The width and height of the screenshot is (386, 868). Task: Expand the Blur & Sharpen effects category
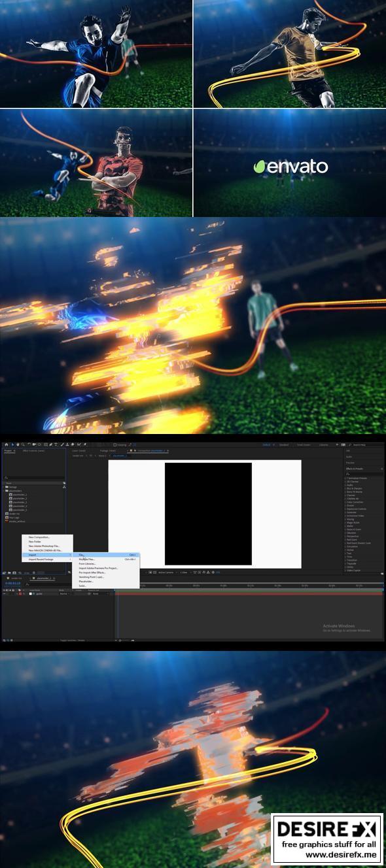[346, 488]
